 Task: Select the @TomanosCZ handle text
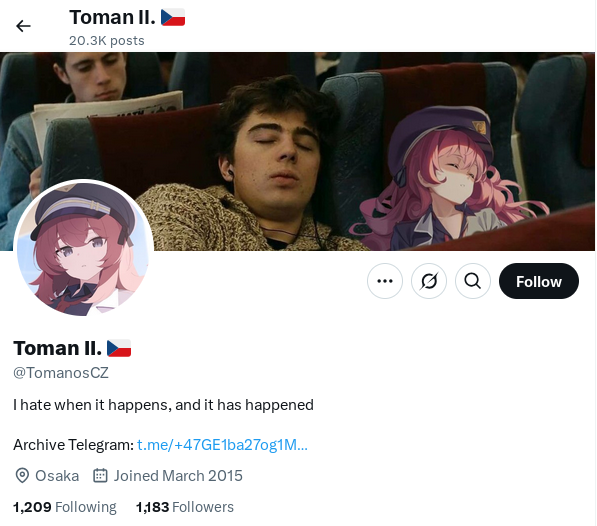click(x=61, y=373)
